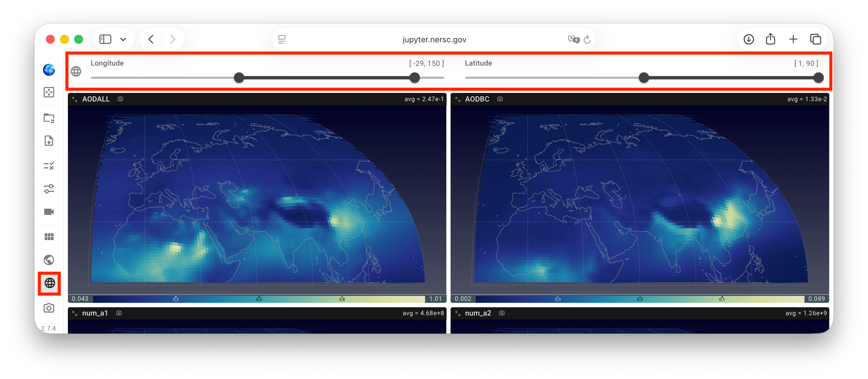Click the AODALL avg = 2.47e-1 value
Screen dimensions: 868x379
[x=424, y=99]
